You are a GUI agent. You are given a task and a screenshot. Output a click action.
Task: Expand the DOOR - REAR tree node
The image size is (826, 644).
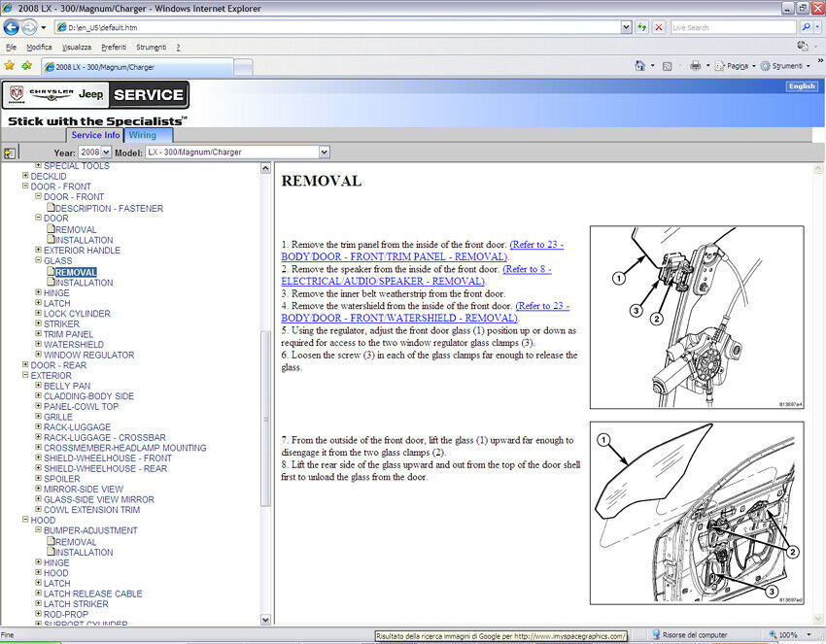pos(25,365)
